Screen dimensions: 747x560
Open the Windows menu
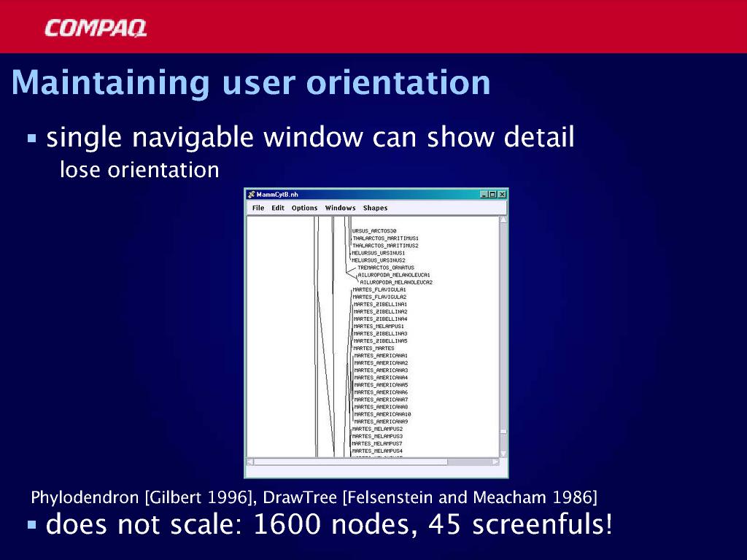(x=340, y=208)
